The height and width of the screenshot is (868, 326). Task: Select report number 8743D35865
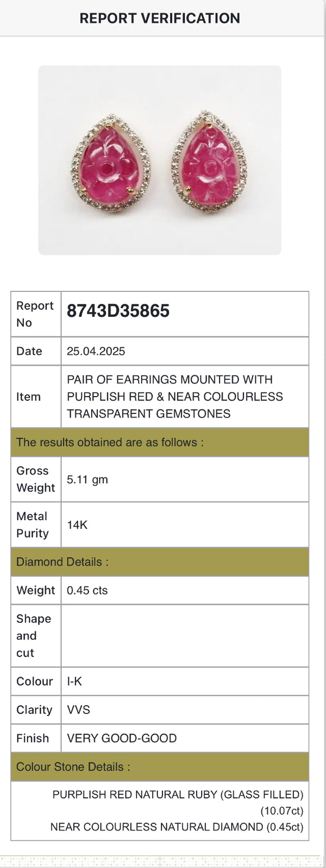click(118, 311)
